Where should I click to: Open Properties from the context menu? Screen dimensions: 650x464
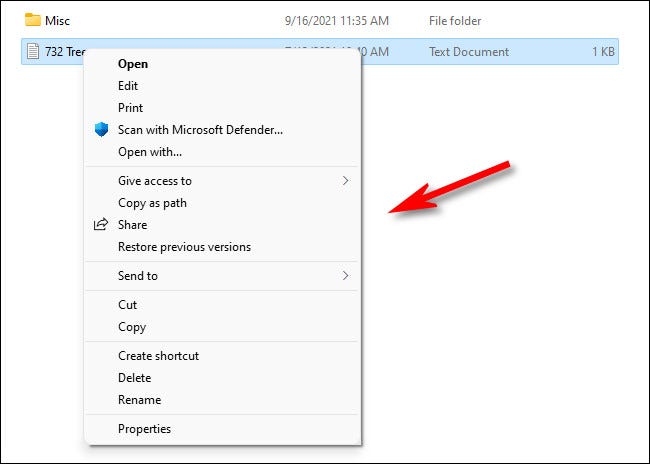(144, 429)
